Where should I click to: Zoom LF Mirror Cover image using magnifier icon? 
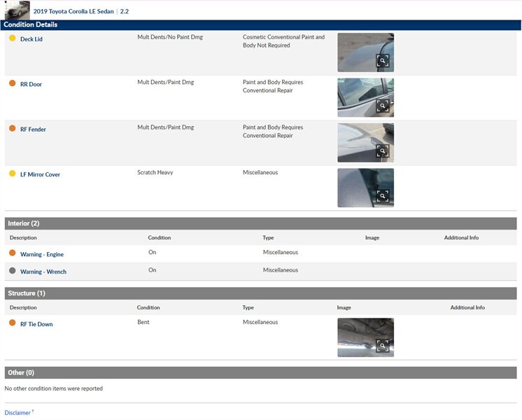[382, 196]
